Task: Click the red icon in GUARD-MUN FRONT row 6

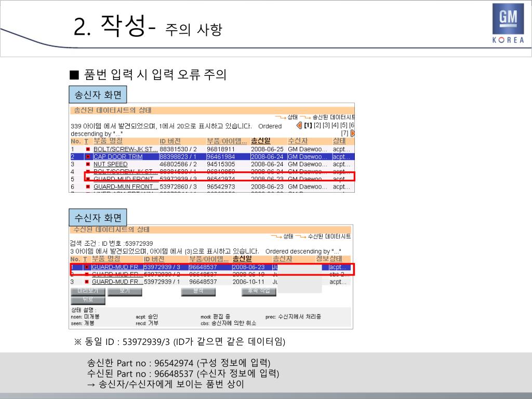Action: point(88,187)
